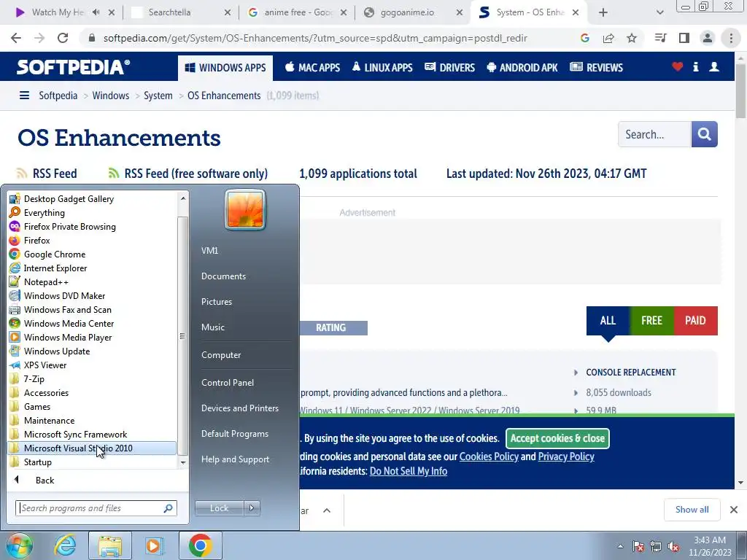Click the user account picture thumbnail
This screenshot has height=560, width=747.
(245, 209)
